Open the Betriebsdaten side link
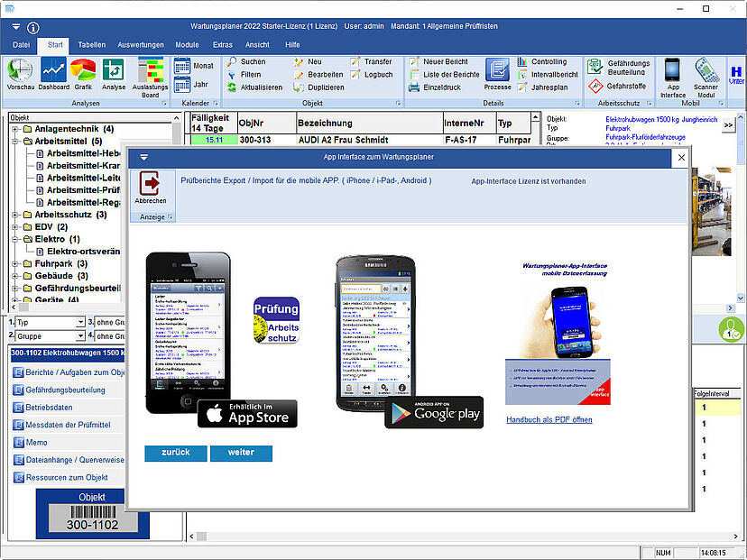The width and height of the screenshot is (747, 560). pos(43,408)
